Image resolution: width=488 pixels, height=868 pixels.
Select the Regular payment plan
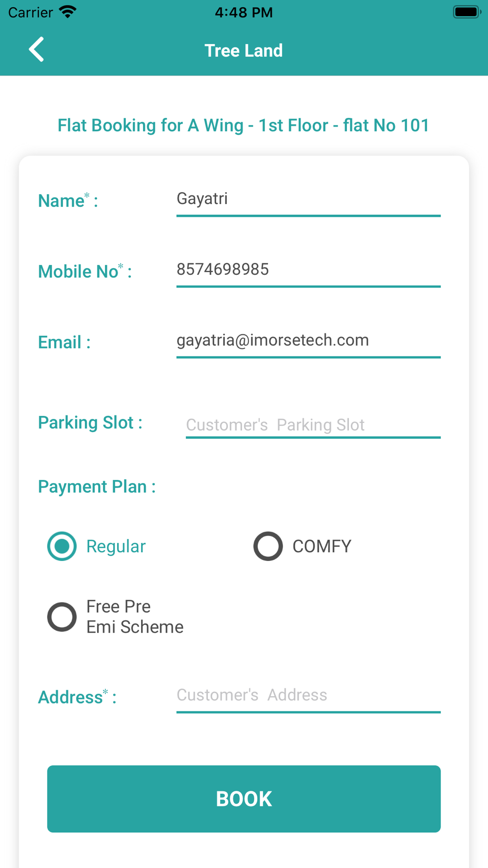click(62, 546)
